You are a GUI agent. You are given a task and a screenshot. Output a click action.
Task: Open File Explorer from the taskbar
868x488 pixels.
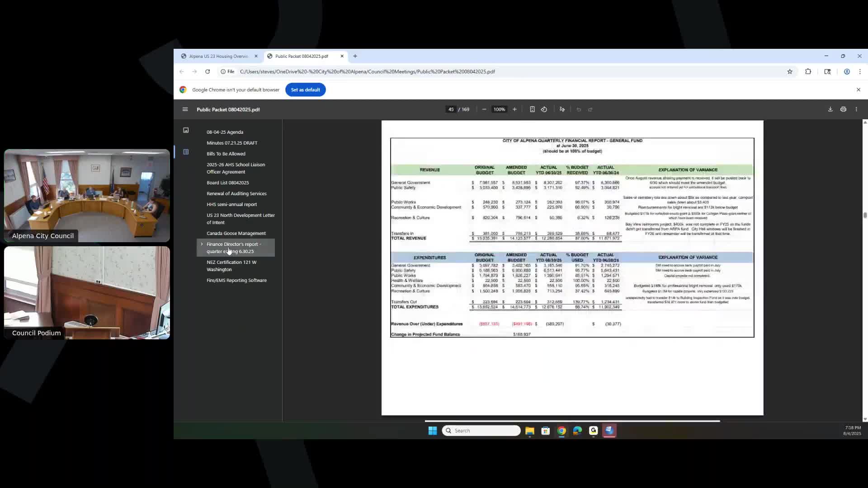pyautogui.click(x=529, y=431)
